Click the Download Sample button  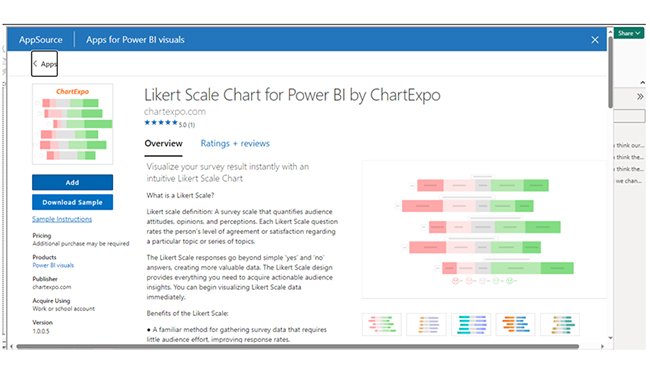(x=73, y=202)
